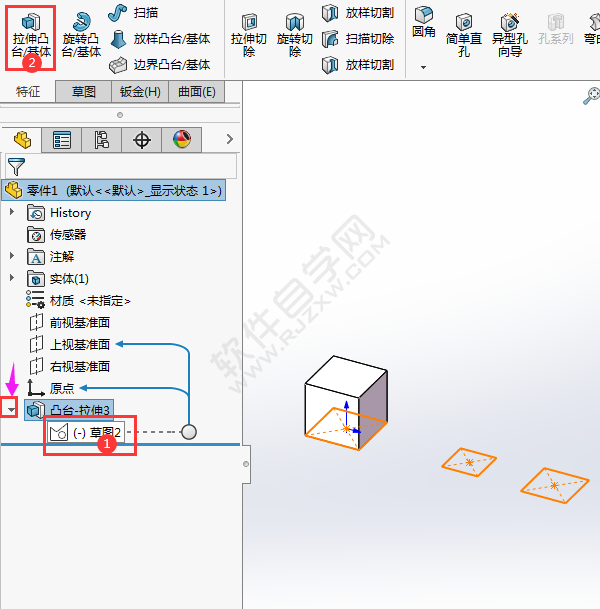Choose the 边界凸台/基体 boundary boss tool
This screenshot has width=600, height=609.
click(160, 65)
